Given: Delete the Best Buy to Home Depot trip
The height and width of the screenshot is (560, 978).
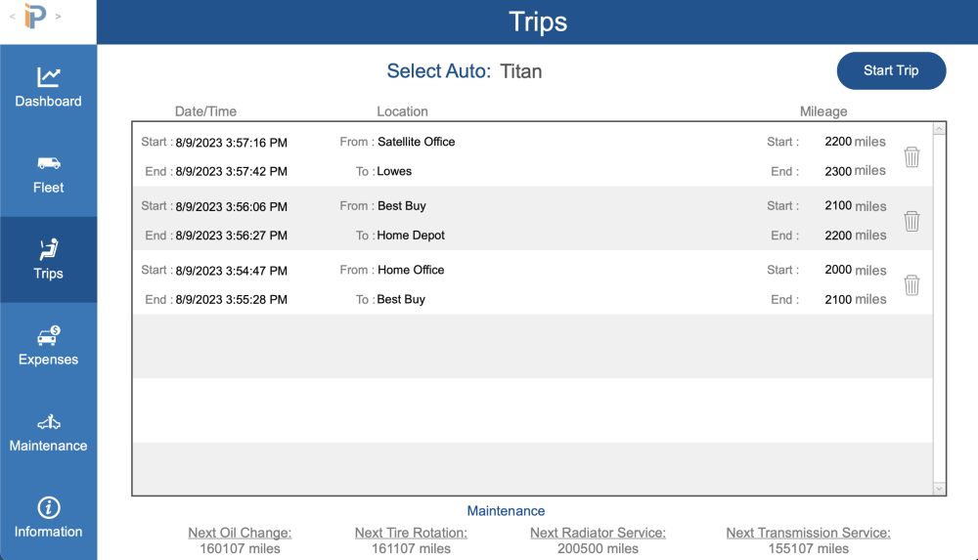Looking at the screenshot, I should coord(911,221).
